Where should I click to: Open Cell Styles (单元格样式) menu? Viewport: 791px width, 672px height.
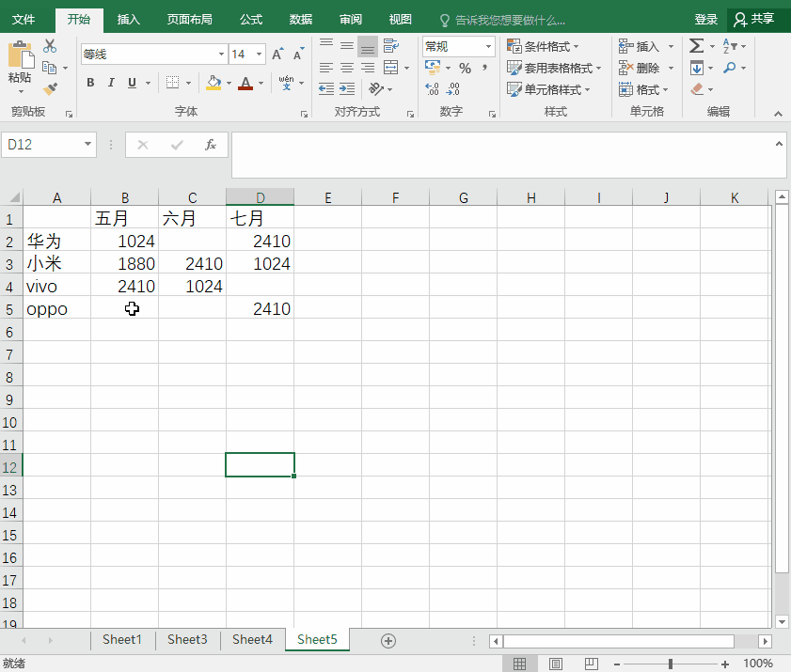pos(548,89)
